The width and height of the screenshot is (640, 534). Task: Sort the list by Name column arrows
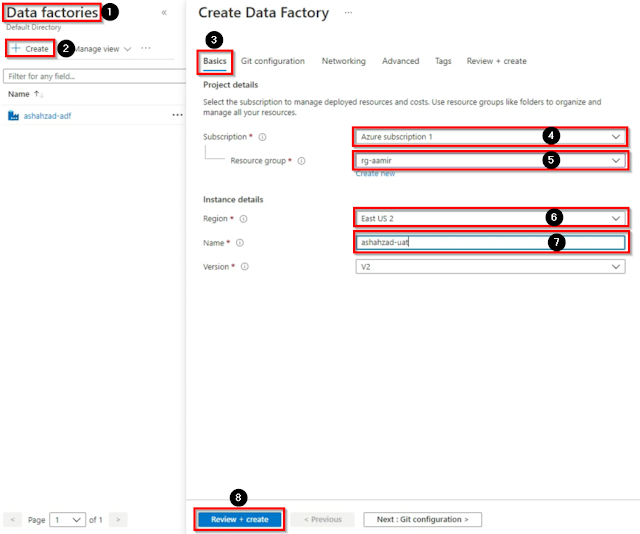(39, 94)
